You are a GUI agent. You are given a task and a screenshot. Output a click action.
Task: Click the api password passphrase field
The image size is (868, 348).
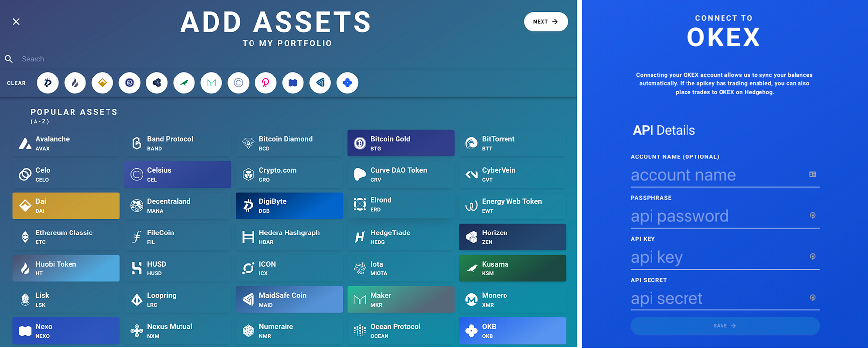[725, 216]
